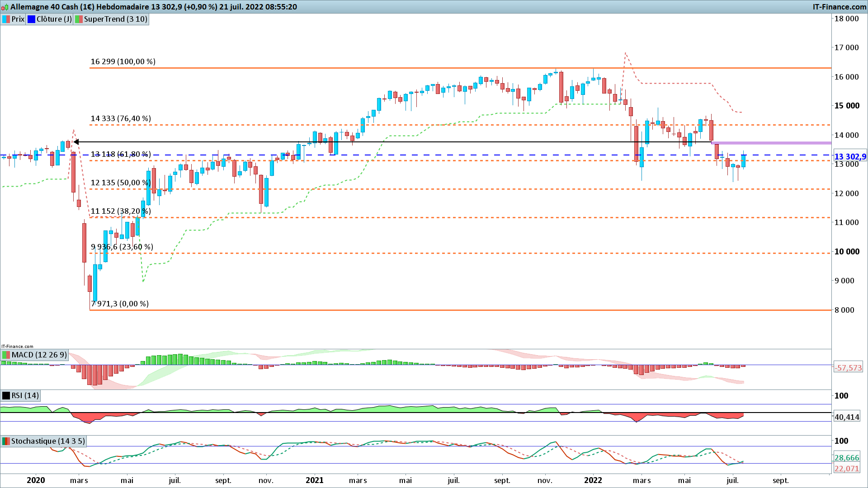The width and height of the screenshot is (868, 488).
Task: Select the 7 971,3 (0,00 %) Fibonacci label
Action: coord(120,304)
